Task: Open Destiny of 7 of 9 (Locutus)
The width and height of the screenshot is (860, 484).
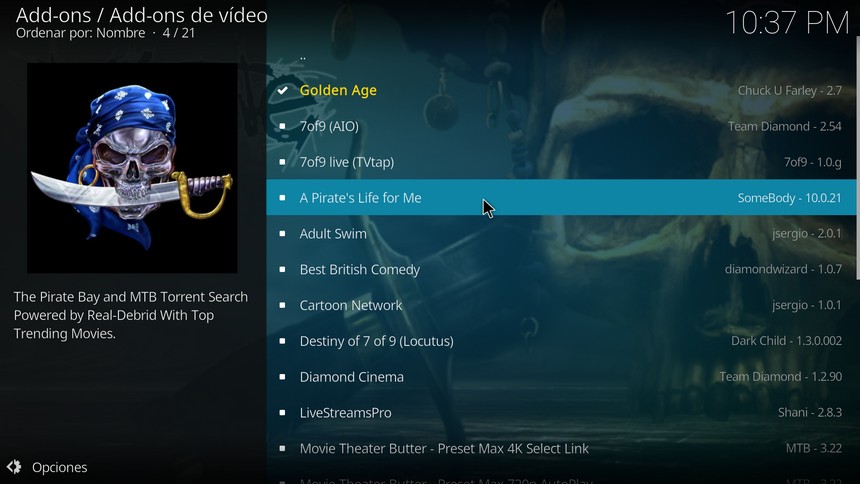Action: [x=561, y=341]
